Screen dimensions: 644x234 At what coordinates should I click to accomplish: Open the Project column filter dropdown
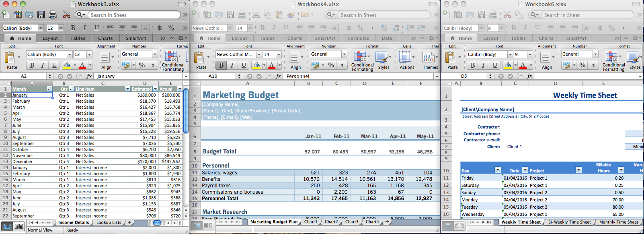coord(578,170)
